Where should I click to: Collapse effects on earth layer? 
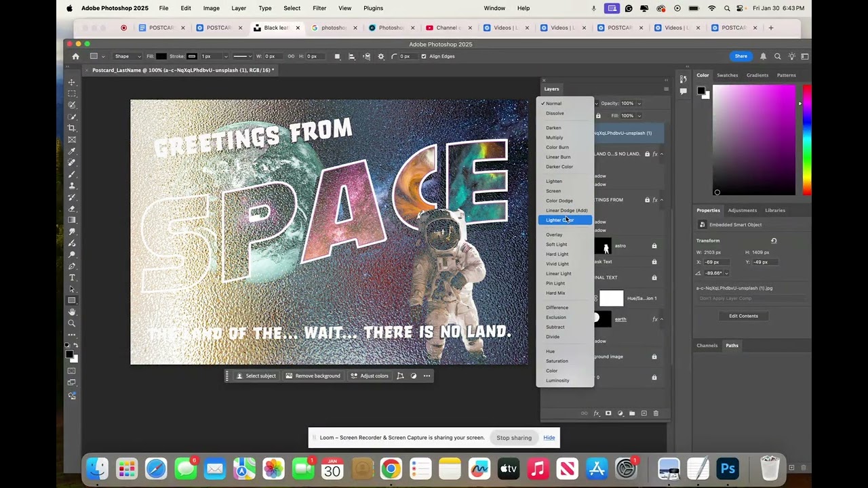[662, 319]
